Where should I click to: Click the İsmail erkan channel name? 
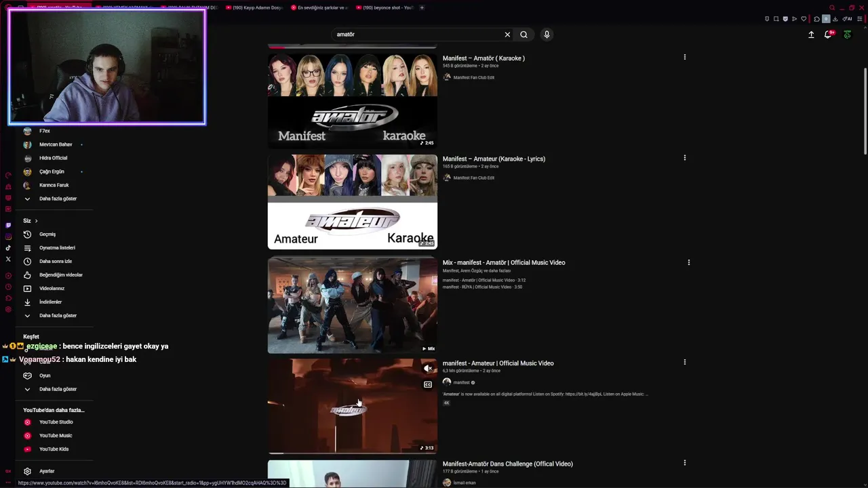click(465, 483)
